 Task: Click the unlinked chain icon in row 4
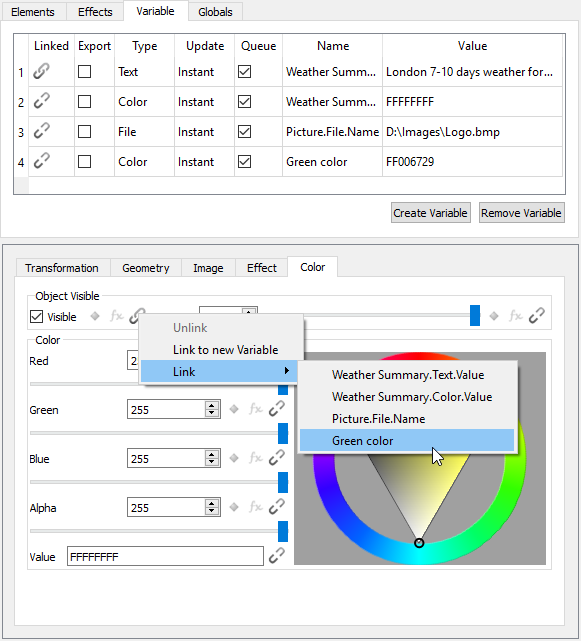point(41,161)
